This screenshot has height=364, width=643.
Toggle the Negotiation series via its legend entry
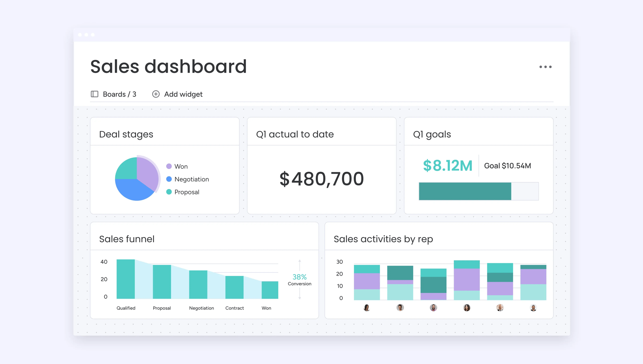[x=191, y=179]
